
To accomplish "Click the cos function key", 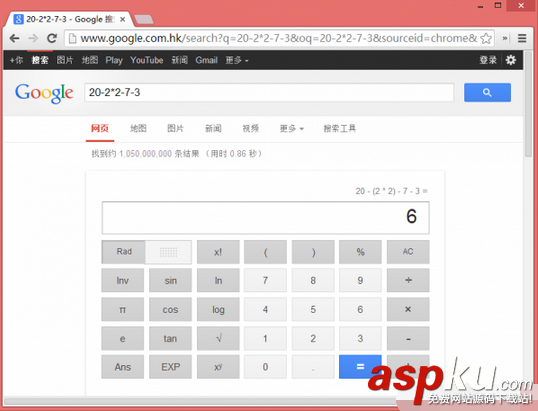I will (x=170, y=309).
